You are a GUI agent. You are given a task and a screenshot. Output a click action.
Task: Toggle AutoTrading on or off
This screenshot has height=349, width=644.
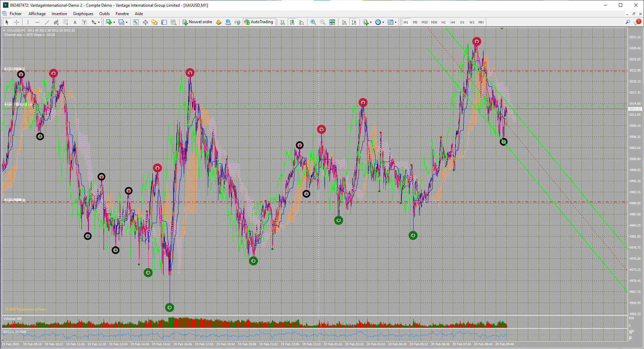[259, 22]
